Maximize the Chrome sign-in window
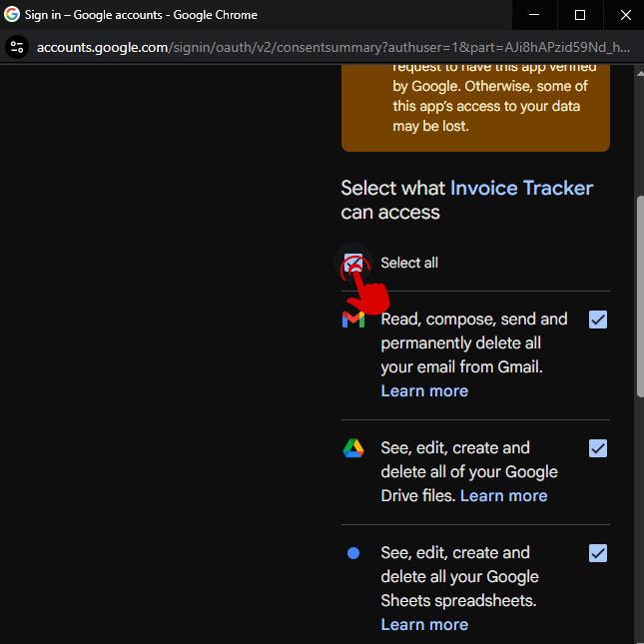The width and height of the screenshot is (644, 644). click(580, 15)
